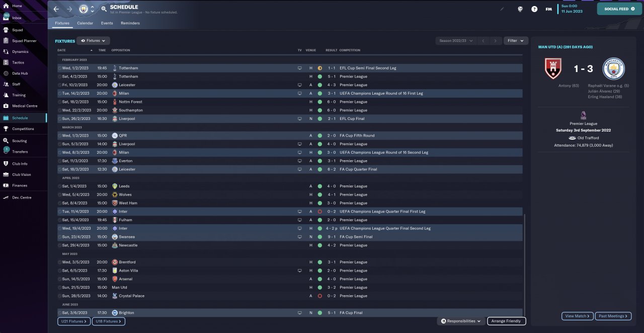Click the Past Meetings button
This screenshot has height=333, width=644.
613,316
